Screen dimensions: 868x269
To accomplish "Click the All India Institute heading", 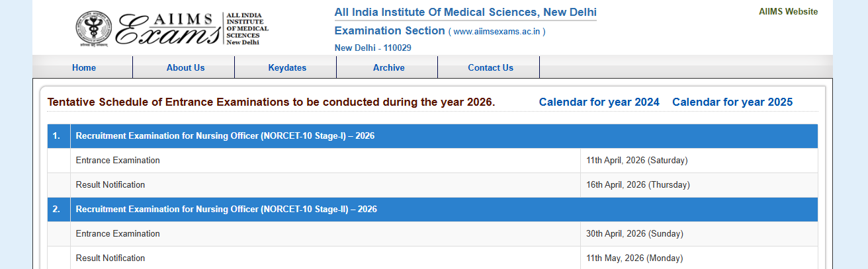I will tap(465, 13).
